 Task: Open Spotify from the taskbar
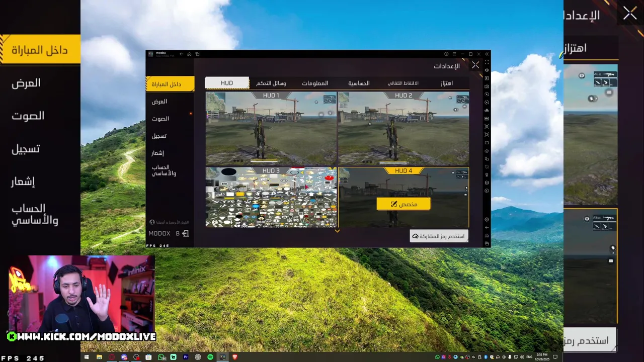tap(210, 357)
